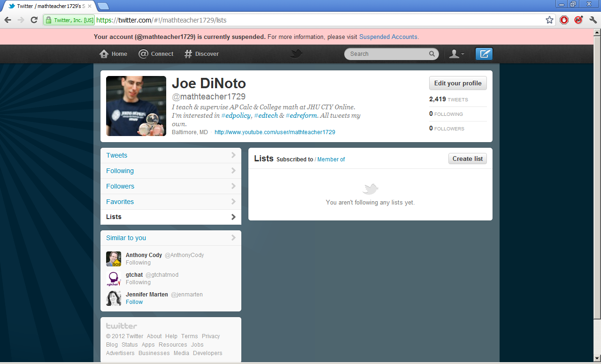Viewport: 601px width, 364px height.
Task: Click the chevron beside Followers
Action: coord(233,186)
